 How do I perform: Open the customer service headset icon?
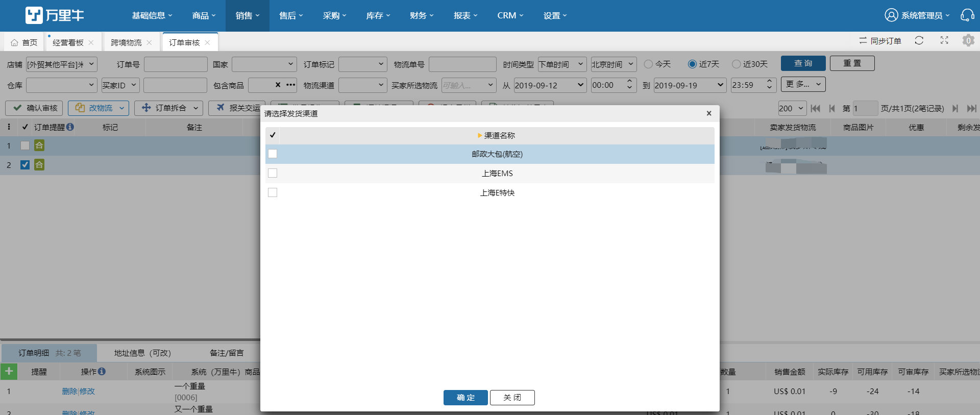(x=967, y=15)
